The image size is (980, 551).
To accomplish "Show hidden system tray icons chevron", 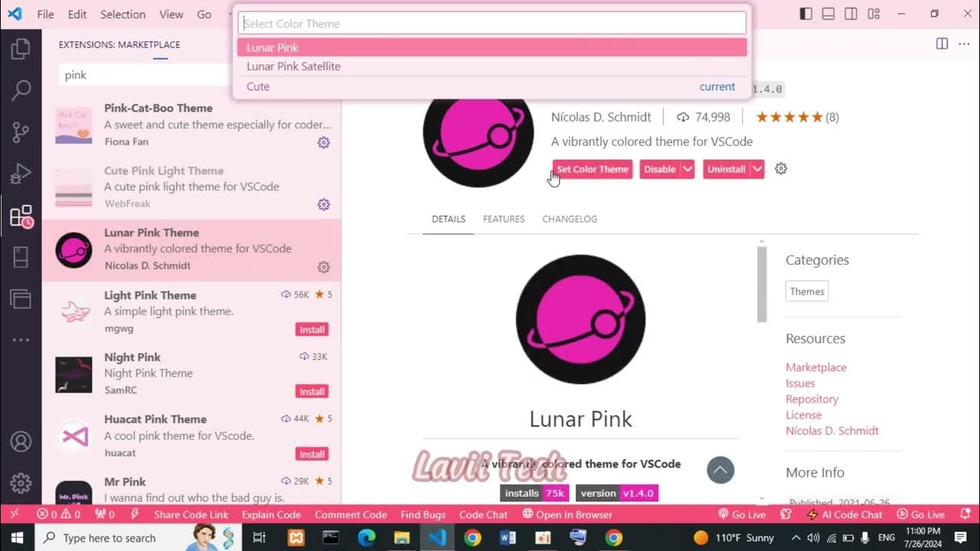I will pos(795,538).
